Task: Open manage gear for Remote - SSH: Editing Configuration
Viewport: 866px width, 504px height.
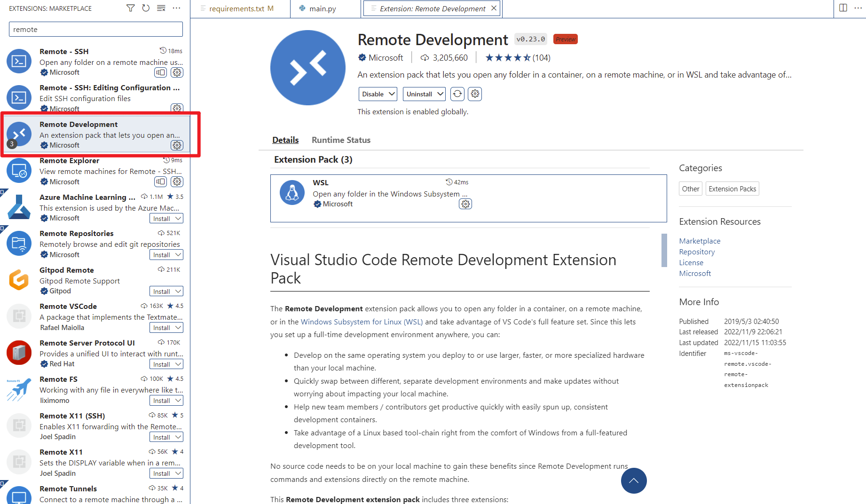Action: coord(177,108)
